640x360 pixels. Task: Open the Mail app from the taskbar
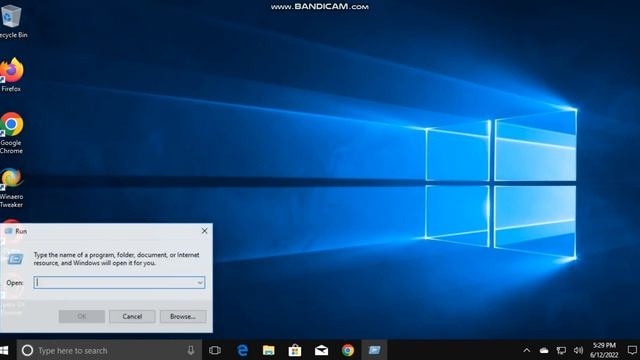tap(321, 350)
